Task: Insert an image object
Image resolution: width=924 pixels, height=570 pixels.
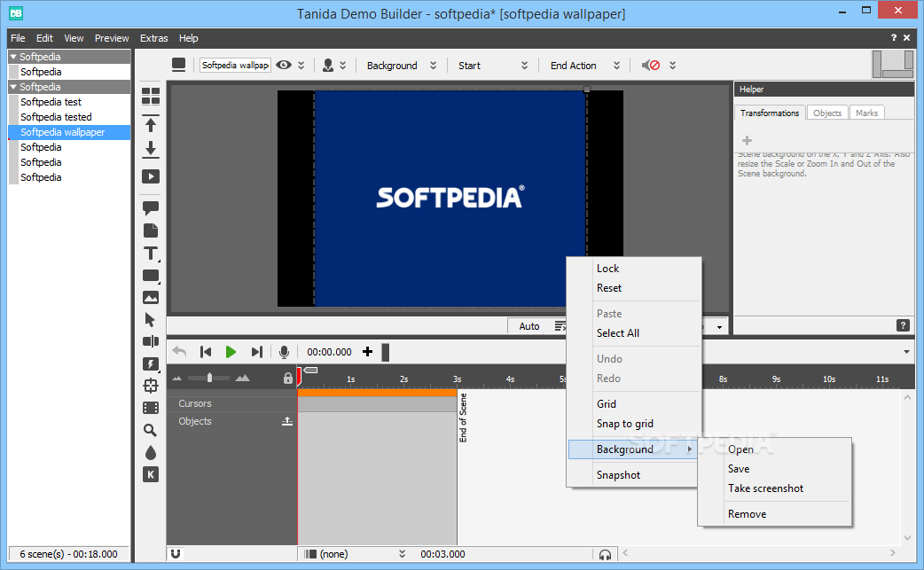Action: point(151,298)
